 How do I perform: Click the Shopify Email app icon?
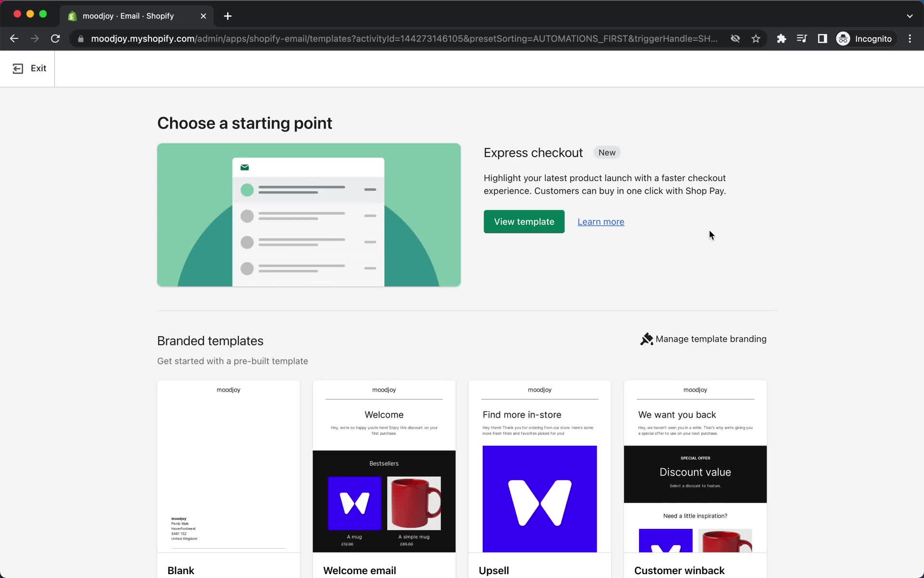(73, 15)
